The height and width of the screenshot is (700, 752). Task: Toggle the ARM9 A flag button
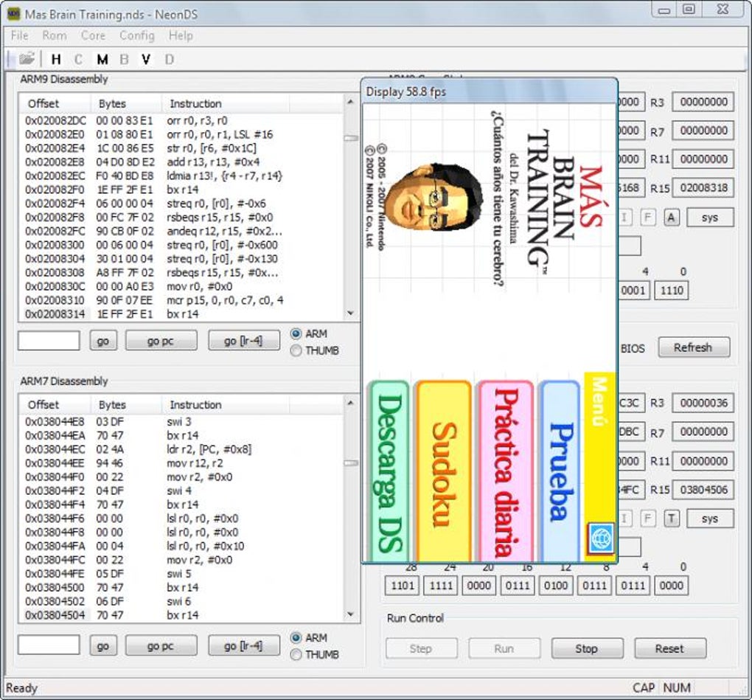pos(672,218)
